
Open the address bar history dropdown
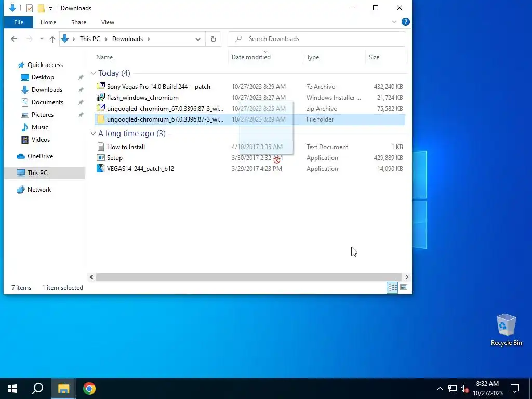coord(198,39)
